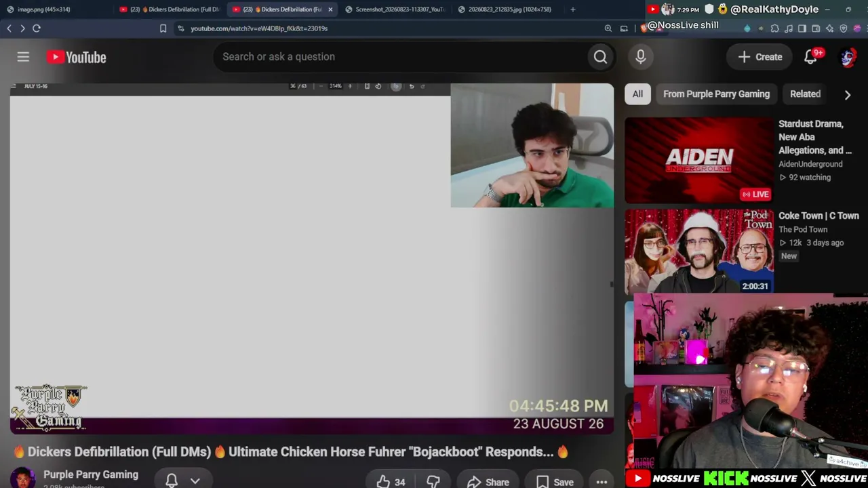
Task: Go to YouTube home via the logo
Action: [77, 57]
